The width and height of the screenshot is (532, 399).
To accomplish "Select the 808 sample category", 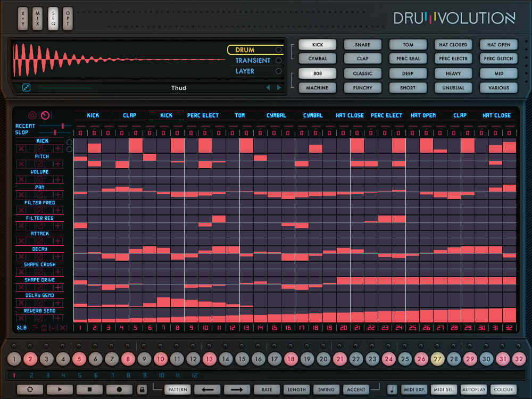I will pyautogui.click(x=317, y=73).
